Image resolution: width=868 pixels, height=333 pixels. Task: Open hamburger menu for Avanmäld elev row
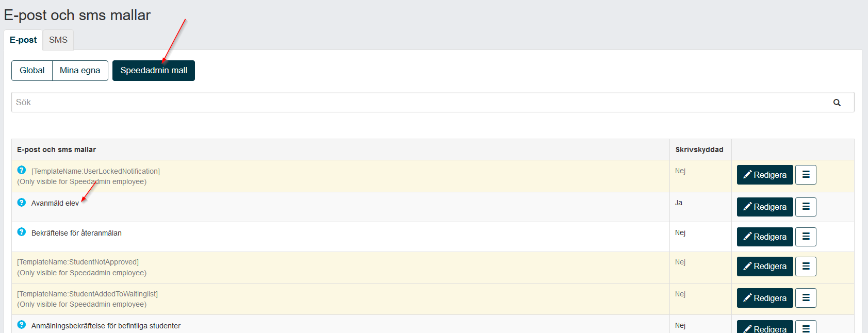tap(806, 207)
